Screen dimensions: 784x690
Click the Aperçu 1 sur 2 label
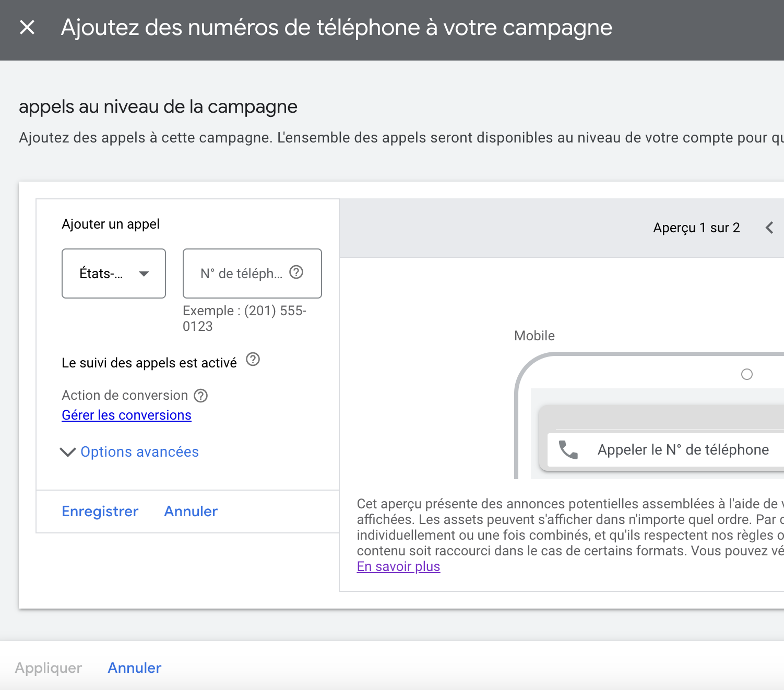tap(696, 228)
